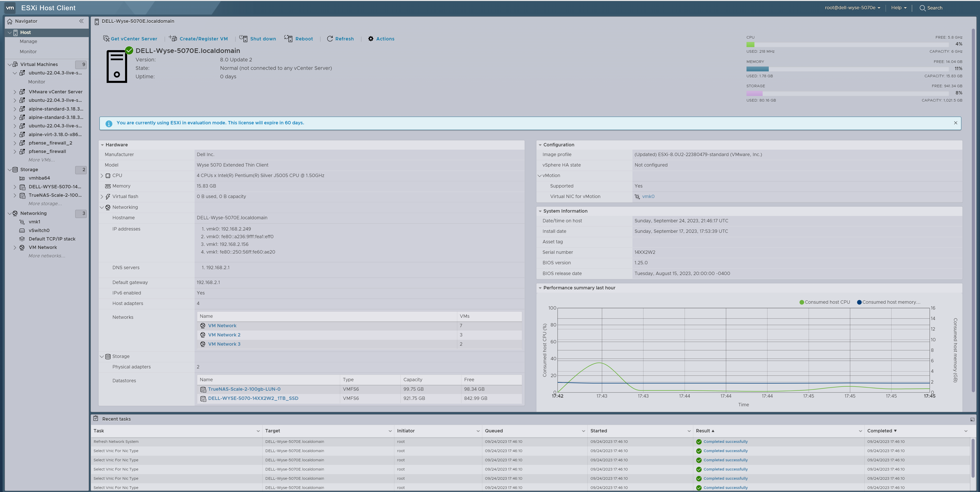This screenshot has width=980, height=492.
Task: Toggle Consumed host memory legend marker
Action: (859, 302)
